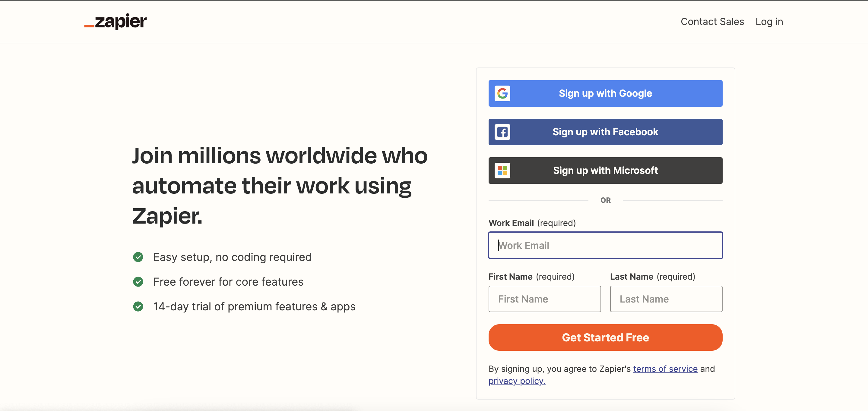Click the checkmark next to Free forever
The height and width of the screenshot is (411, 868).
[138, 282]
